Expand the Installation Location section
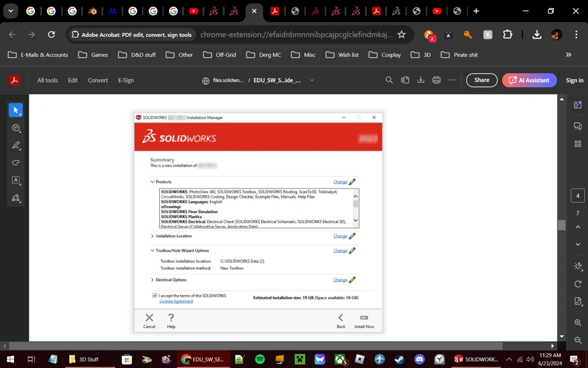The image size is (588, 368). (153, 236)
